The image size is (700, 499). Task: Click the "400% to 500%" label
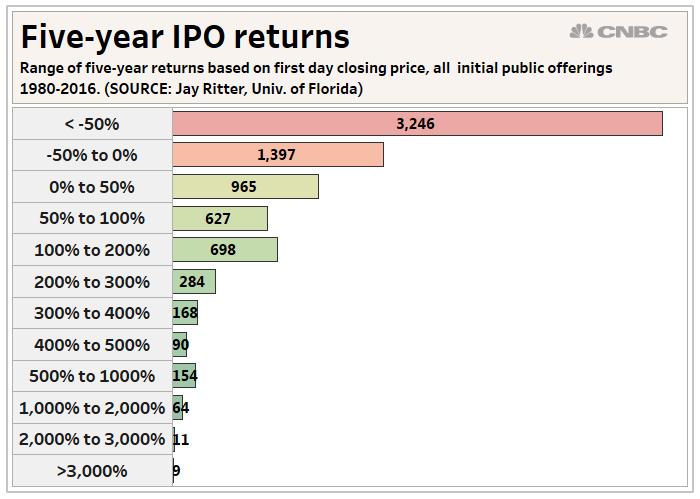[92, 345]
